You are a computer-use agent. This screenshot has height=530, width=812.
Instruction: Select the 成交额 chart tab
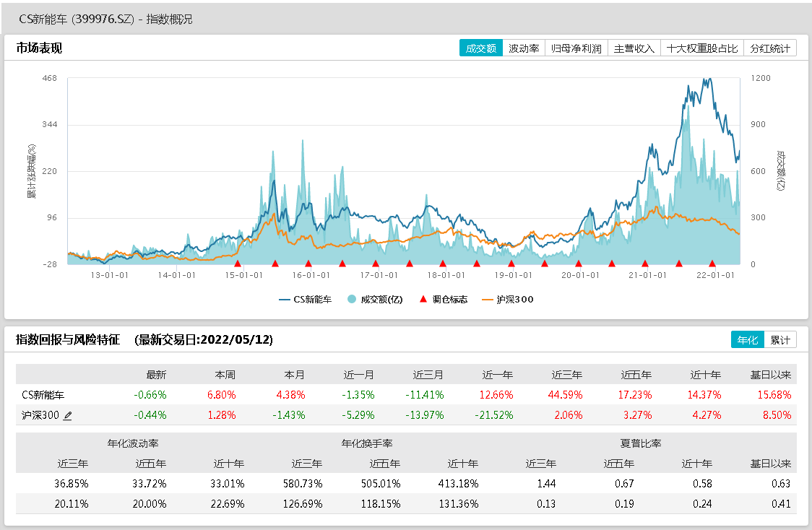tap(480, 48)
